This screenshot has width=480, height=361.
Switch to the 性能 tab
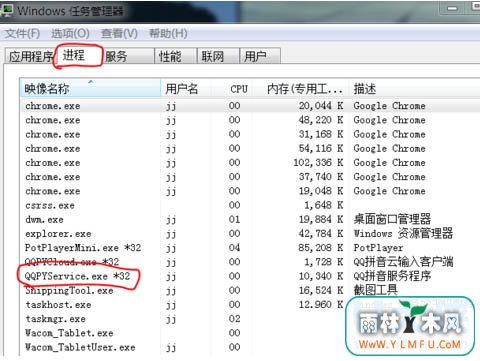[x=175, y=56]
